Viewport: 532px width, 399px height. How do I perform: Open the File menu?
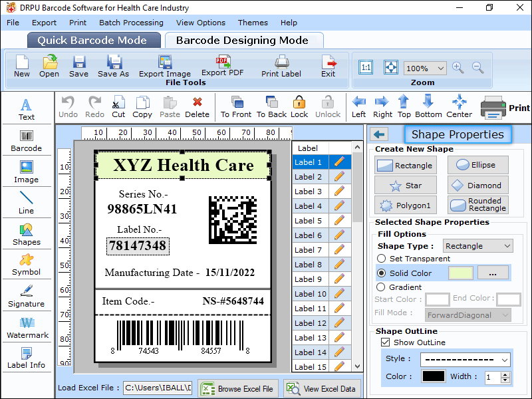[x=13, y=23]
